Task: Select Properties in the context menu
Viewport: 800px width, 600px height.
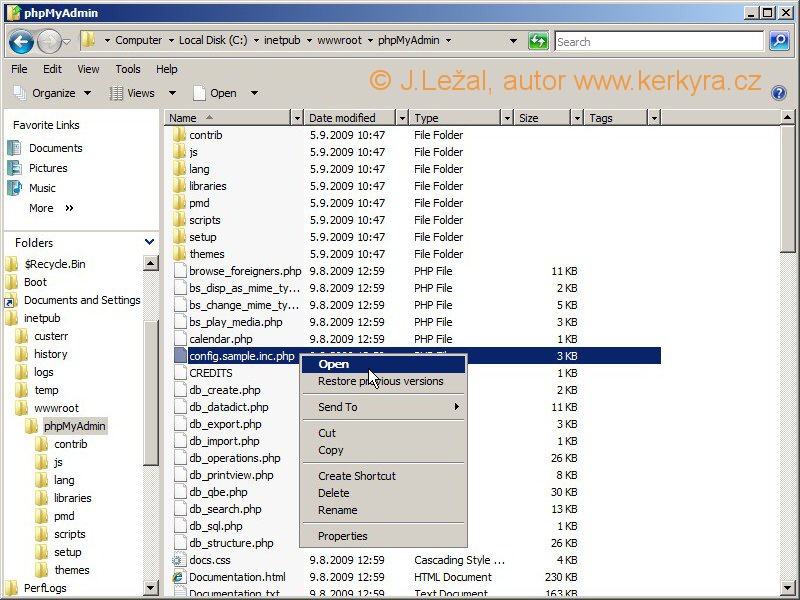Action: click(x=343, y=536)
